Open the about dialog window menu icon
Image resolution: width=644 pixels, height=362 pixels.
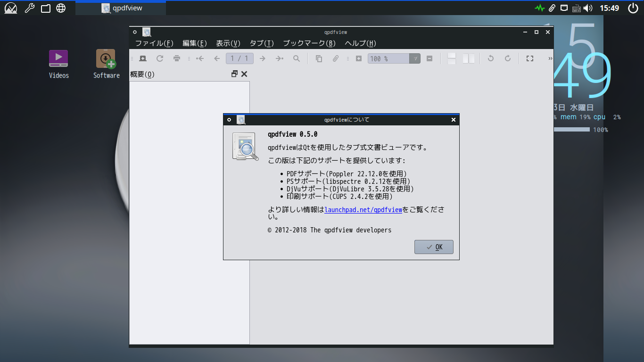pyautogui.click(x=229, y=120)
